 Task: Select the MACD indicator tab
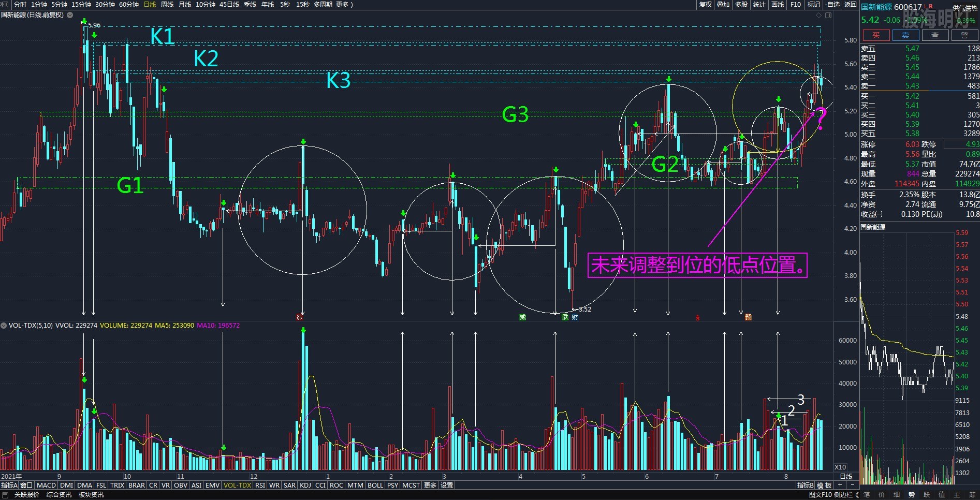coord(46,486)
